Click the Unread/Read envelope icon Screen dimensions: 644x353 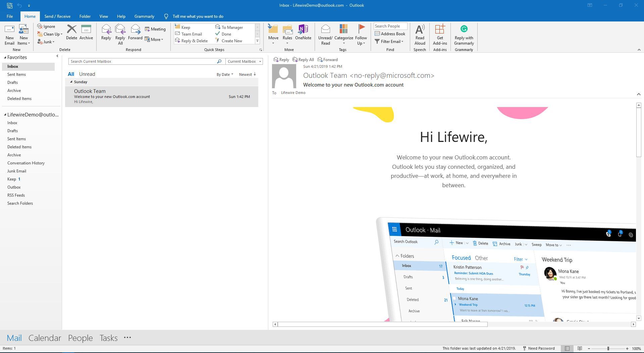(x=325, y=29)
